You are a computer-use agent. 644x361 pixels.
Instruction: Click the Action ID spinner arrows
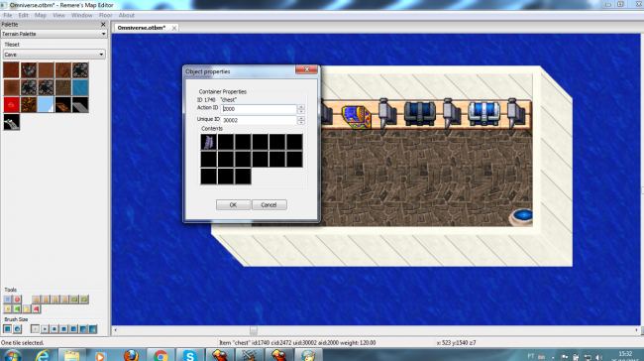pyautogui.click(x=301, y=109)
